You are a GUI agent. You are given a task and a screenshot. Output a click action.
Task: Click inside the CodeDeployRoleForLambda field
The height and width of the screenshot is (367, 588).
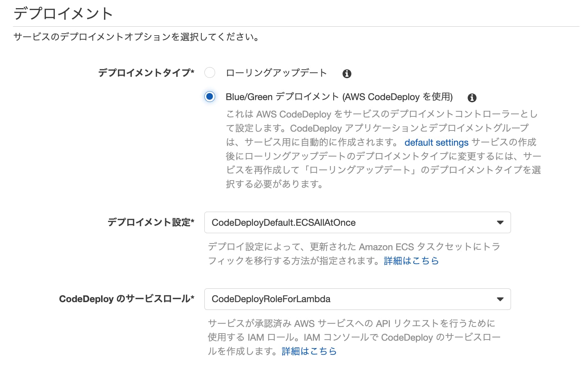click(x=333, y=299)
